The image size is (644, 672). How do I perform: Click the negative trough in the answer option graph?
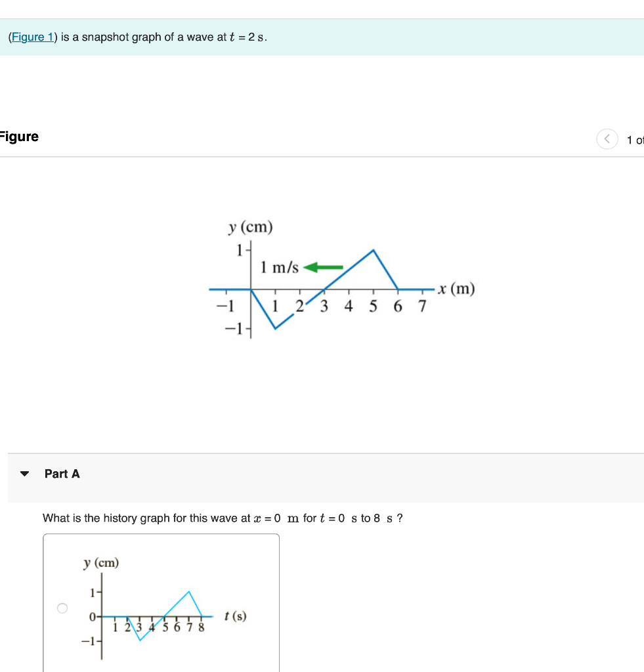(x=140, y=640)
